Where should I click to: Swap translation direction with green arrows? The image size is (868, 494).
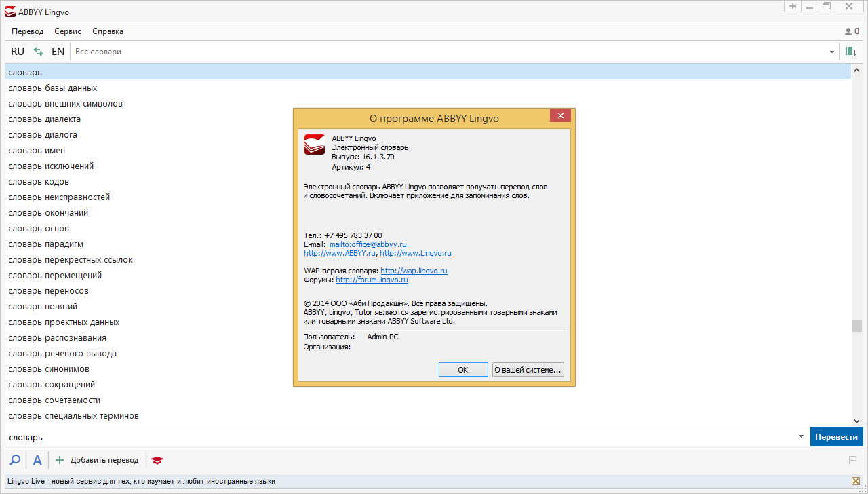click(x=39, y=52)
